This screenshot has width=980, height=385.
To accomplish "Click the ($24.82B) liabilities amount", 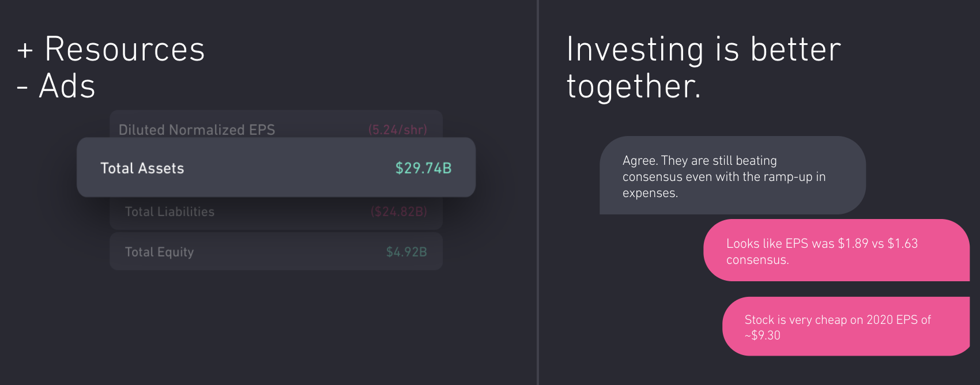I will point(399,212).
